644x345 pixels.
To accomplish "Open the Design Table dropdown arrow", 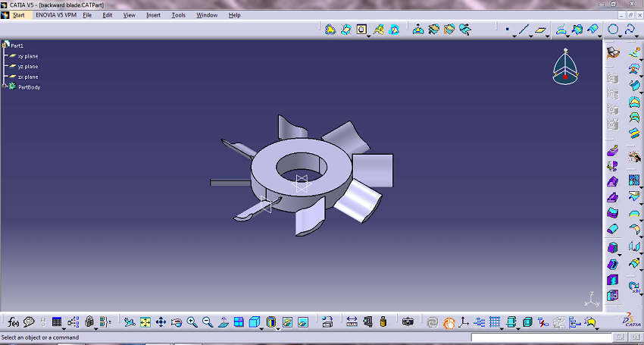I will pyautogui.click(x=64, y=328).
